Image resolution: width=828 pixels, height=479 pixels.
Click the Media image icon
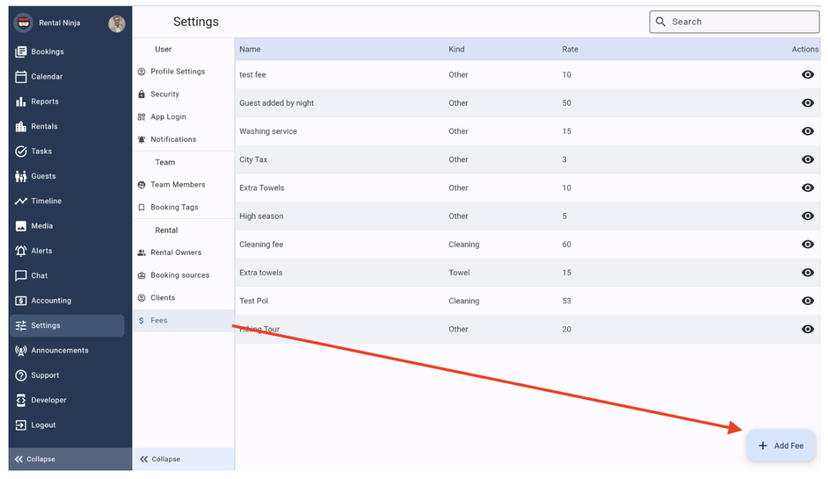[x=21, y=226]
